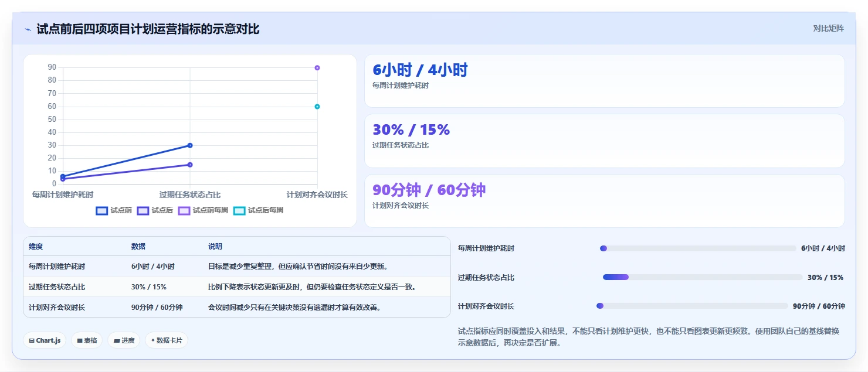Click the Chart.js tag chip
868x372 pixels.
coord(45,340)
